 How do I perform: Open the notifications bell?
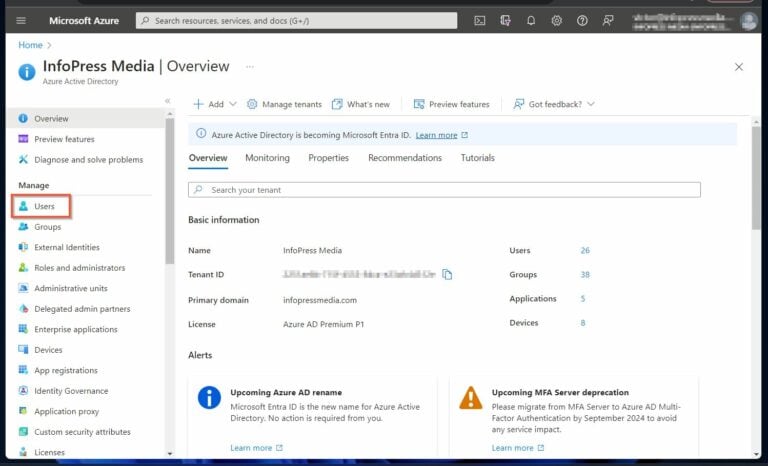(x=531, y=21)
